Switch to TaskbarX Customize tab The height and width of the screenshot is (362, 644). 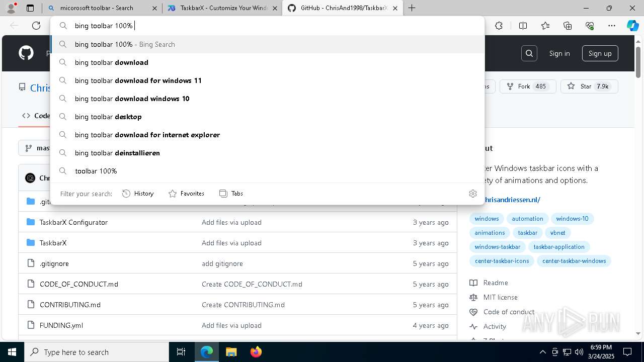[x=223, y=8]
